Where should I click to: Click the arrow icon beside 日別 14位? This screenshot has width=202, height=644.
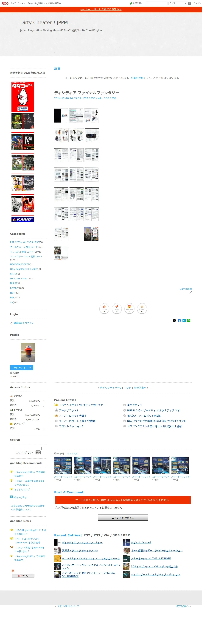(x=44, y=428)
